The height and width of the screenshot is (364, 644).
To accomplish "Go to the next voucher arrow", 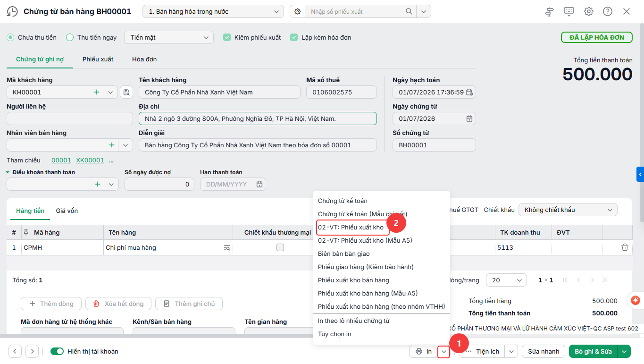I will [32, 351].
